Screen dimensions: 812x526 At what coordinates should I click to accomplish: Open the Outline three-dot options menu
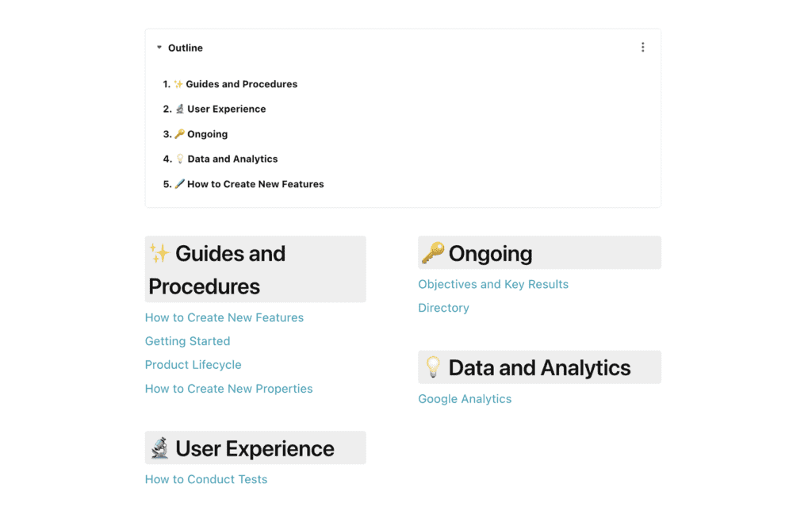(x=642, y=48)
